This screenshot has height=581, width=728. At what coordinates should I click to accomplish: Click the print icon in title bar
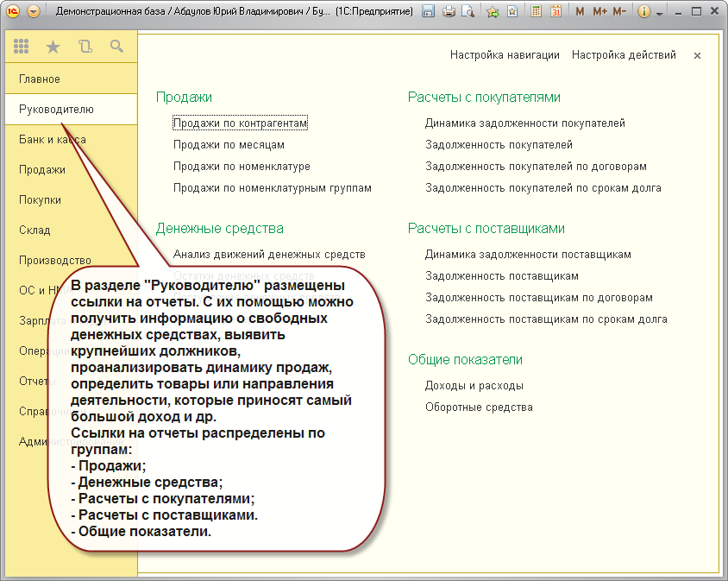[449, 12]
